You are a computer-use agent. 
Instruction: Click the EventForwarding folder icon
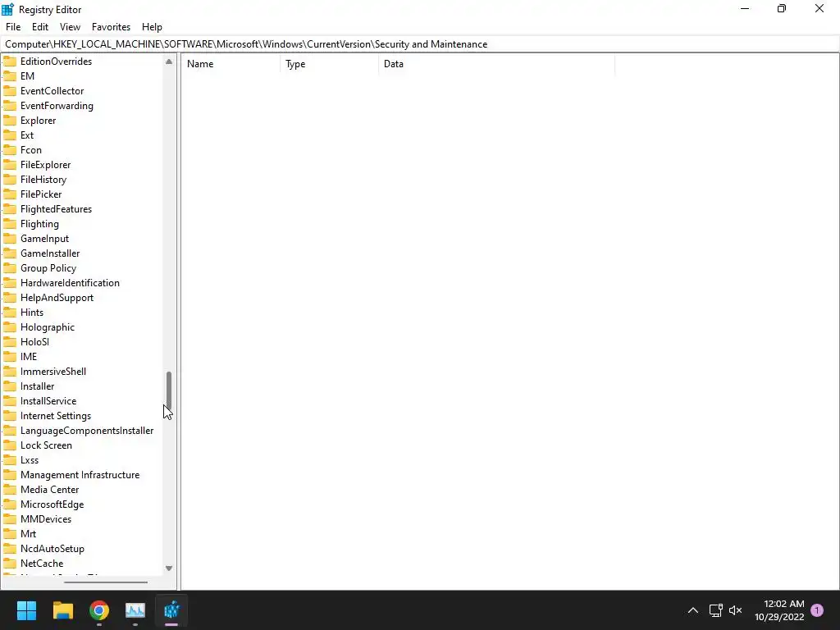[10, 106]
